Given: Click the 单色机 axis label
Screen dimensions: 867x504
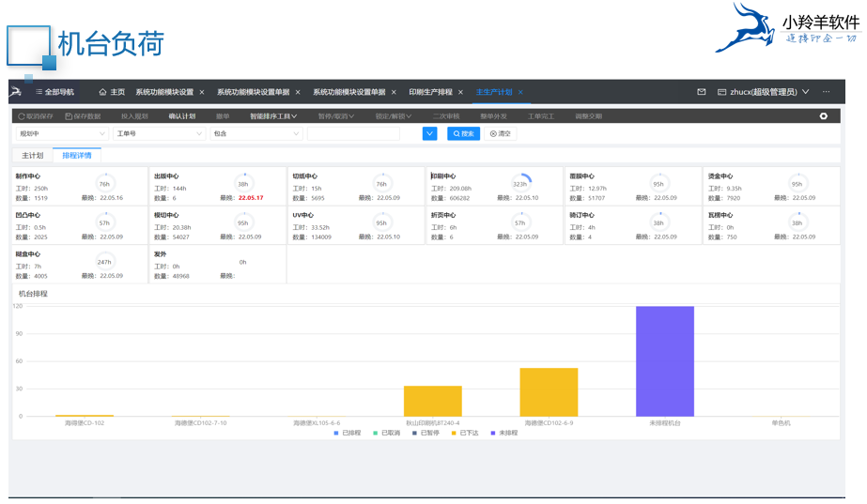Looking at the screenshot, I should pyautogui.click(x=781, y=422).
